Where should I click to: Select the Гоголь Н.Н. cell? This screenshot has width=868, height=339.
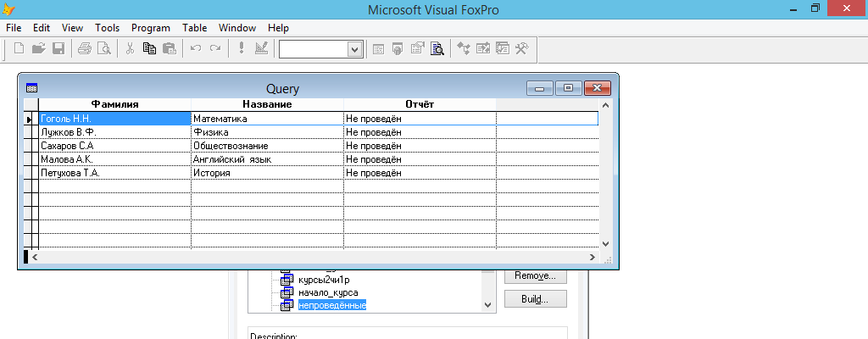click(115, 119)
